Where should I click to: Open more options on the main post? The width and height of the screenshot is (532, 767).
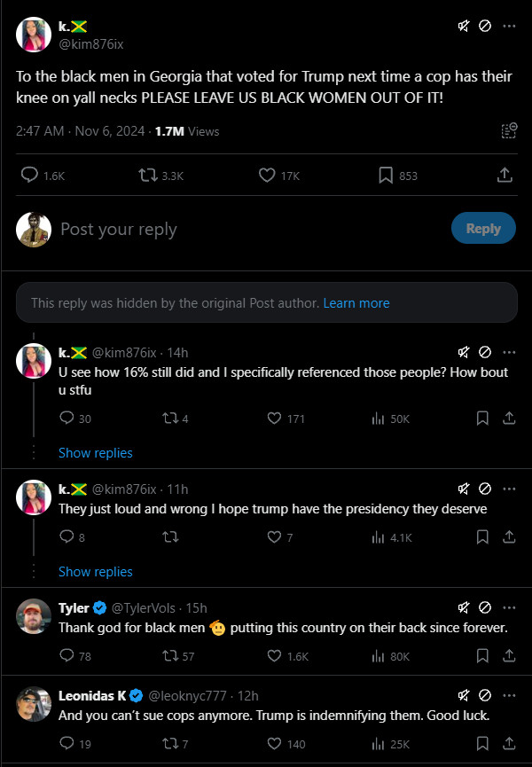509,27
